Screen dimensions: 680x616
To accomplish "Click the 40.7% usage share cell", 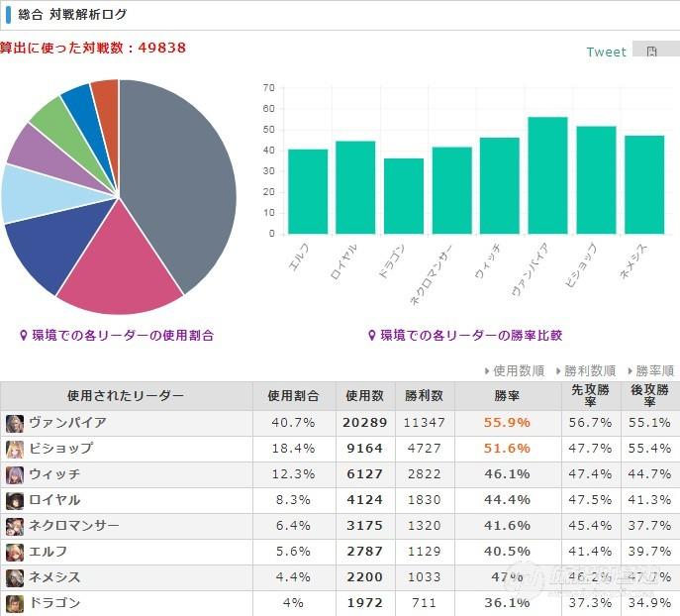I will pyautogui.click(x=293, y=423).
